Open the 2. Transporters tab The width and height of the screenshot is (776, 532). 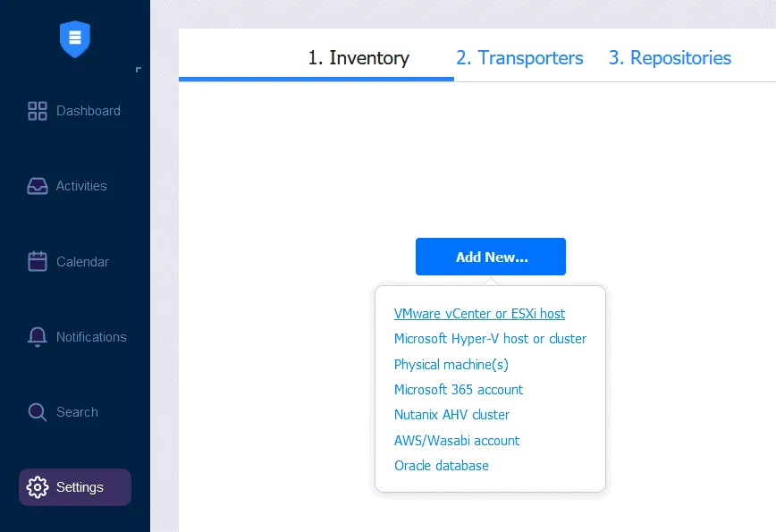[x=519, y=58]
